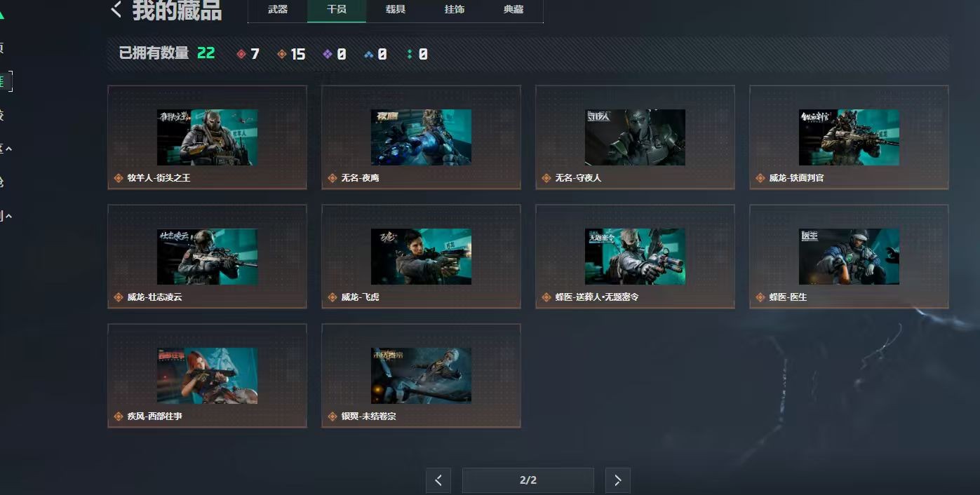Open the 载具 tab
This screenshot has width=980, height=495.
click(396, 10)
